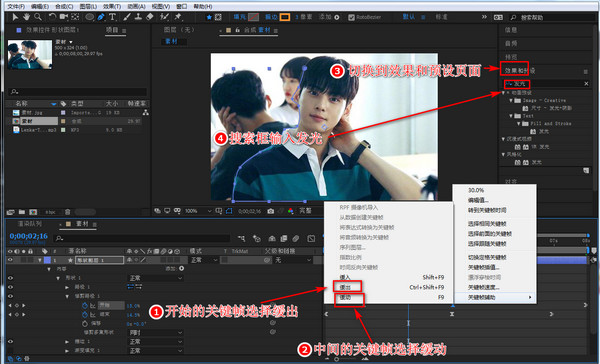Open 文件(F) menu

click(16, 7)
